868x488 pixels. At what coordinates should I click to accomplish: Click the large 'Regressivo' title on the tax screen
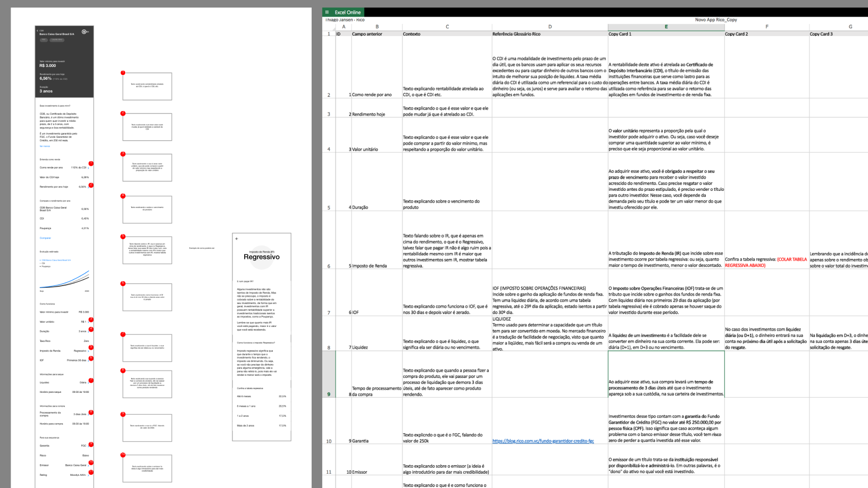pos(262,257)
